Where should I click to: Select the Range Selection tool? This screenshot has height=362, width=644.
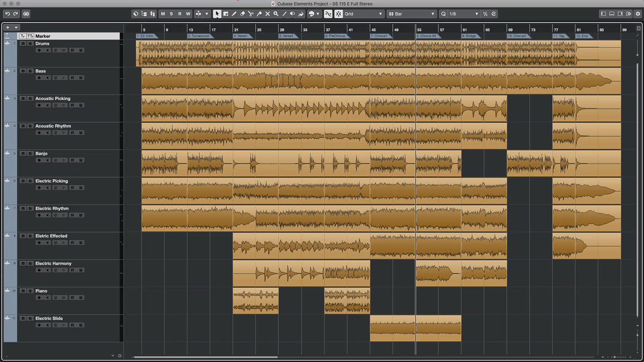click(x=225, y=14)
